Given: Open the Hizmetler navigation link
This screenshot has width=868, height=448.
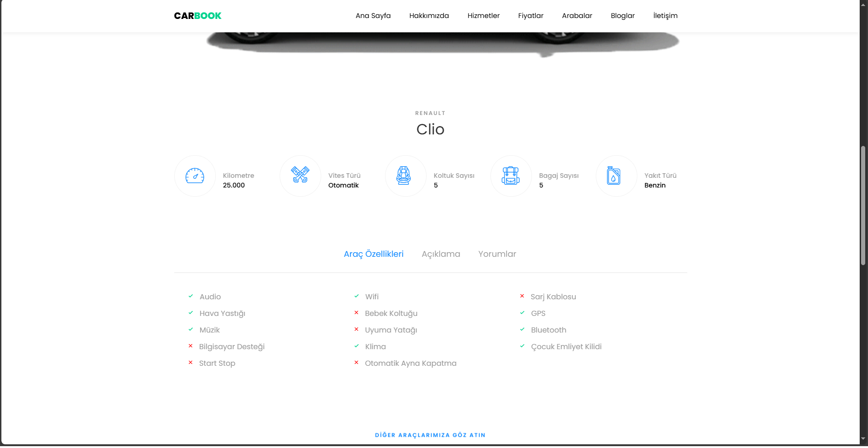Looking at the screenshot, I should (483, 16).
